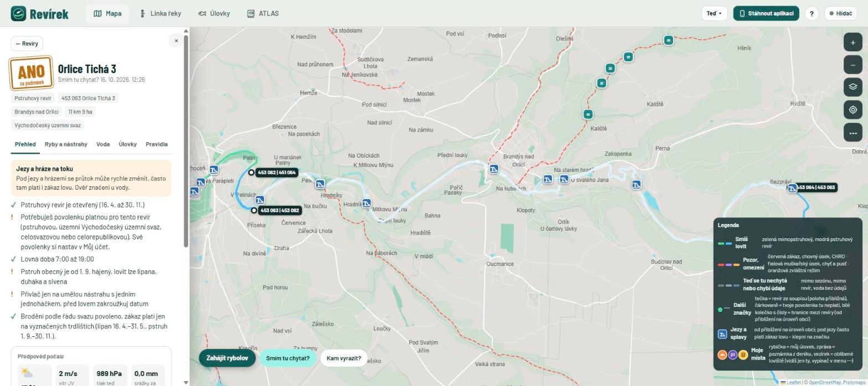
Task: Open the OpenStreetMap attribution link
Action: (824, 382)
